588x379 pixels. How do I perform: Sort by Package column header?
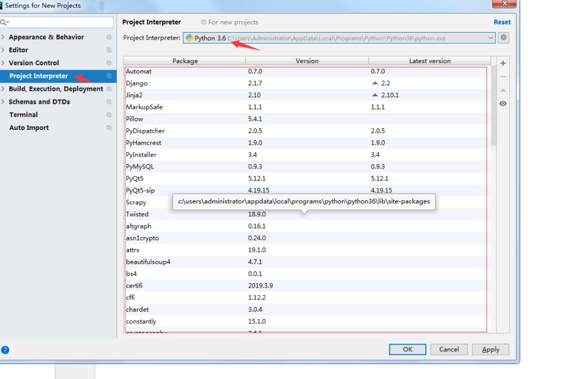tap(185, 61)
